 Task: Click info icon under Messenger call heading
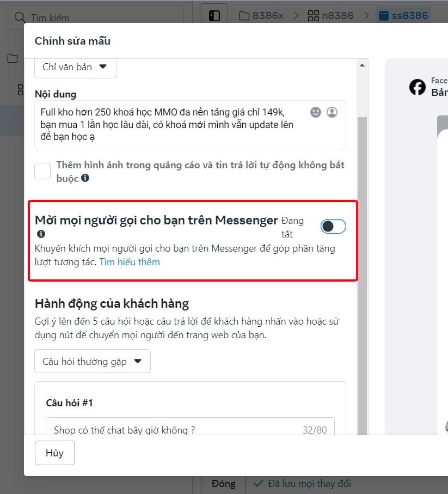click(x=41, y=234)
